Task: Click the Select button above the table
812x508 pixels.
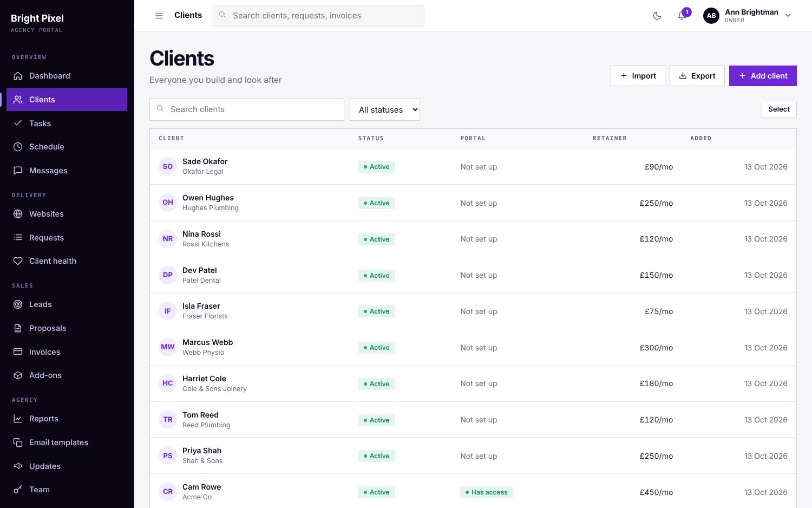Action: [x=779, y=109]
